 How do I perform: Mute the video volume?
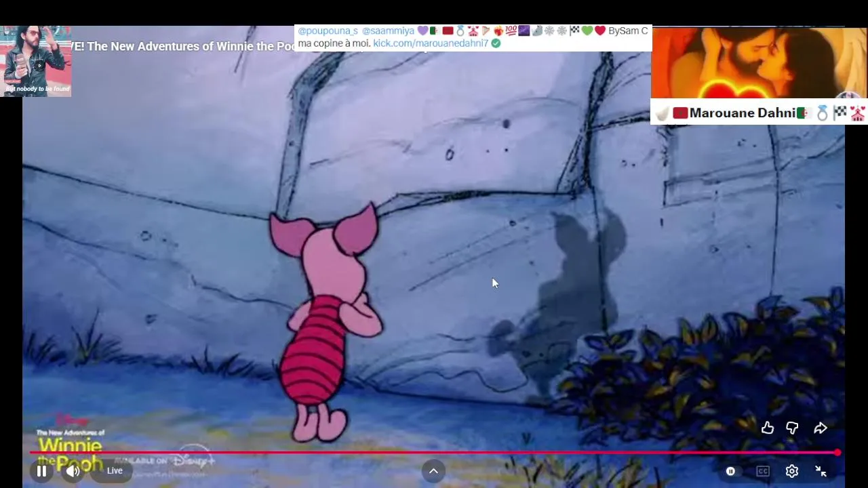(x=73, y=471)
